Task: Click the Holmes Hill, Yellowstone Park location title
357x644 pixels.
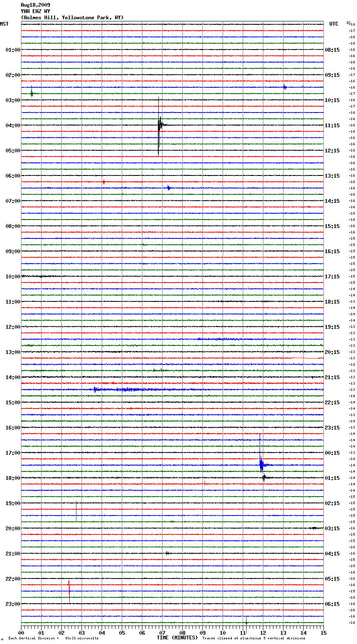Action: click(x=72, y=18)
